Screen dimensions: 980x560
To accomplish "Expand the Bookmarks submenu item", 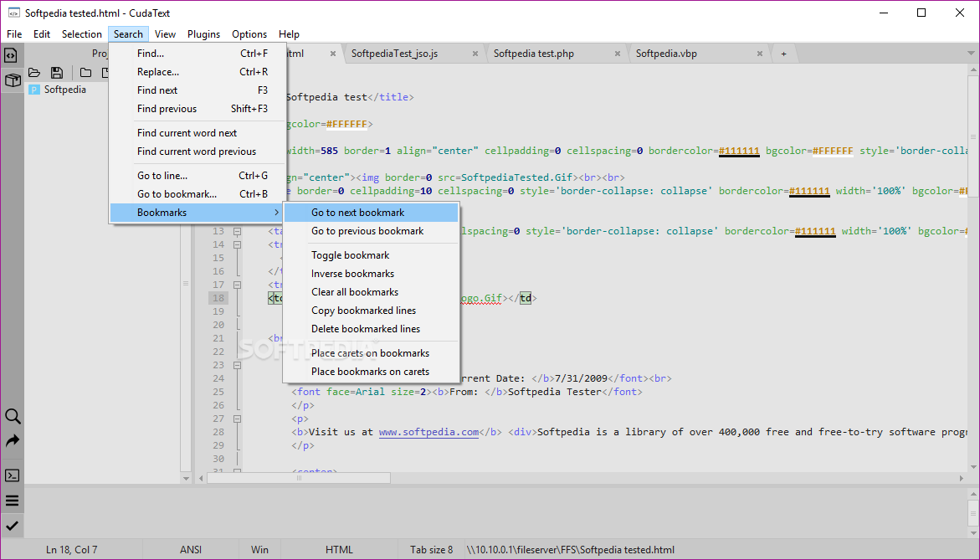I will point(198,213).
